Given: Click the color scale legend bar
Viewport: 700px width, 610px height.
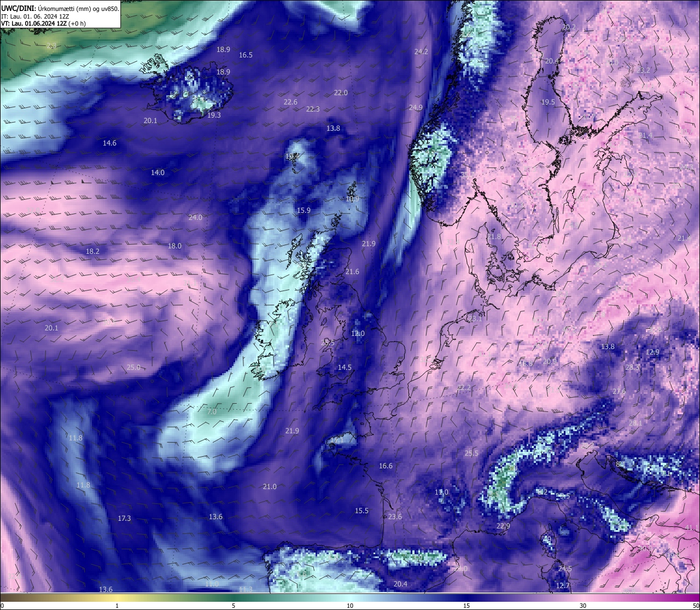Looking at the screenshot, I should click(350, 597).
